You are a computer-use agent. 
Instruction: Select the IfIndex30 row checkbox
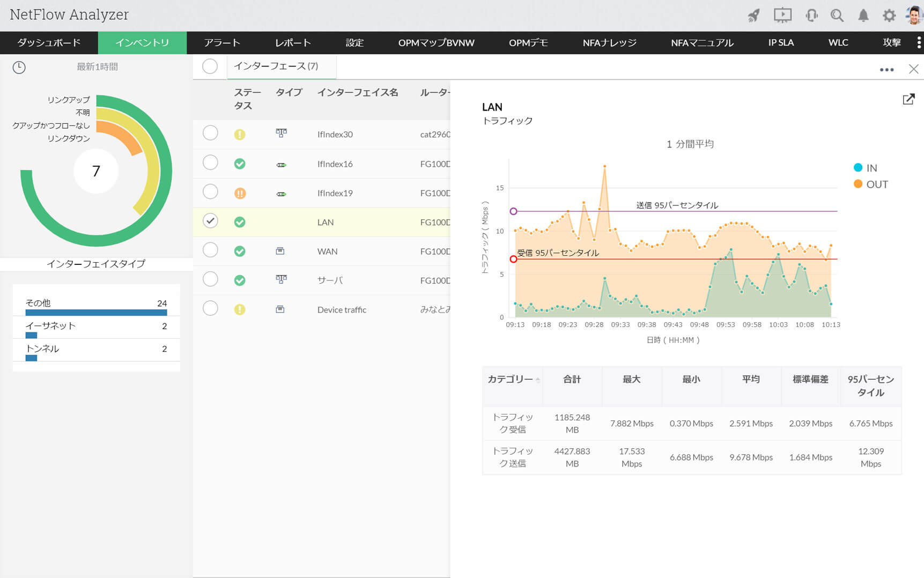click(x=210, y=133)
